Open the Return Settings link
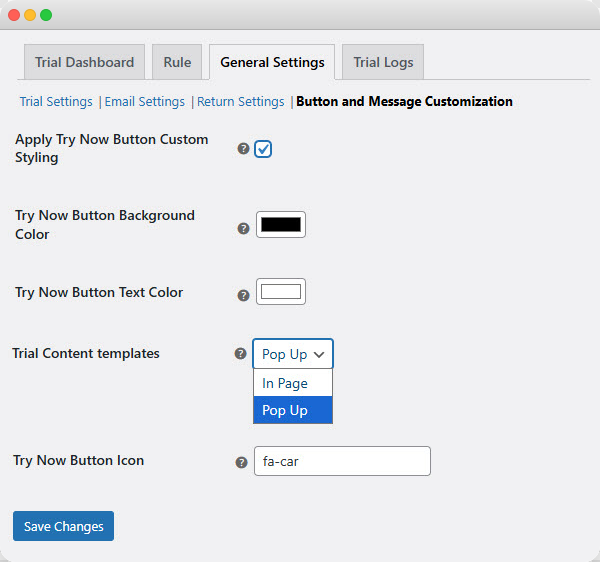600x562 pixels. point(241,101)
